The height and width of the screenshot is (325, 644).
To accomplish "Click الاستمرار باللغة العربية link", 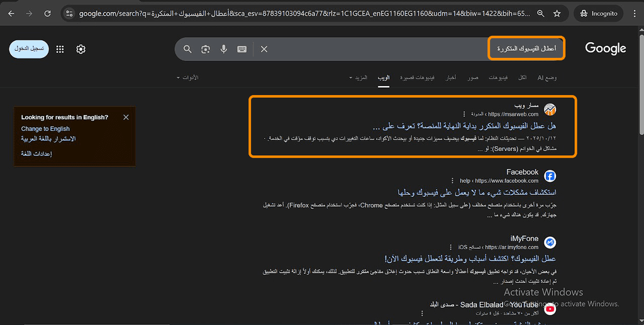I will pos(48,139).
